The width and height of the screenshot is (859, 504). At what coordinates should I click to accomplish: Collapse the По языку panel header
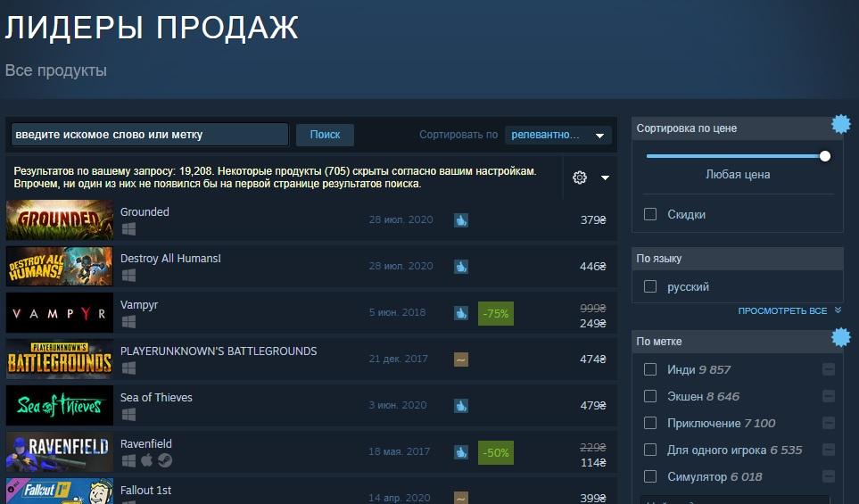(738, 259)
